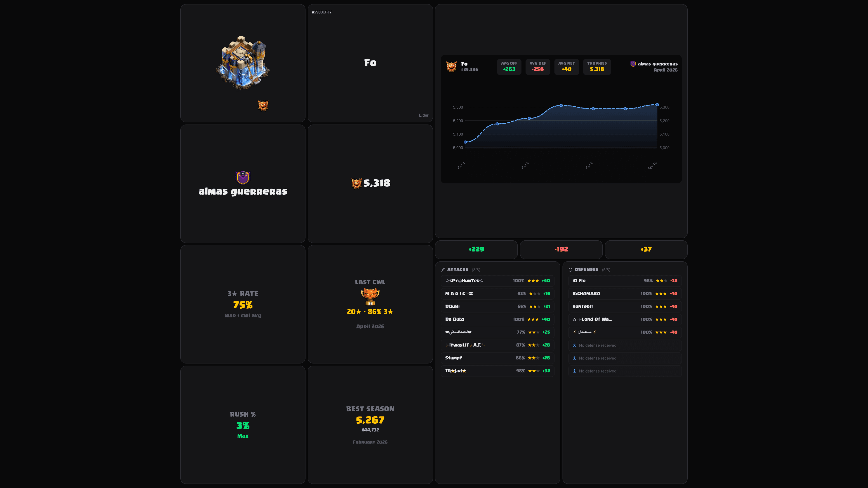The width and height of the screenshot is (868, 488).
Task: Click the +37 net total card
Action: click(x=646, y=250)
